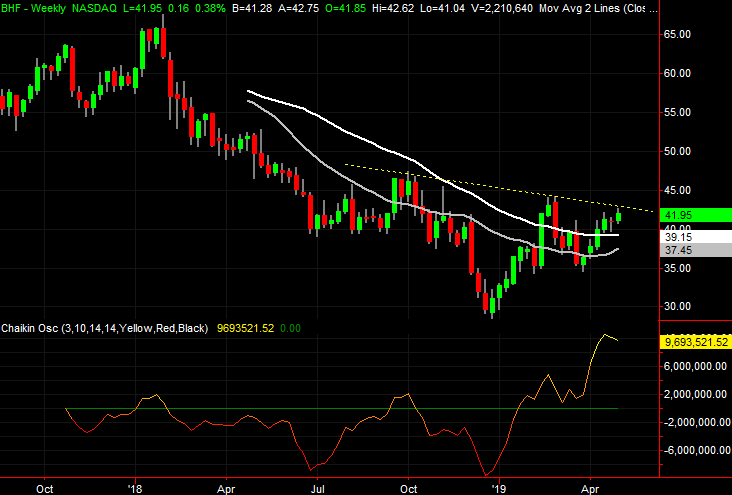
Task: Click the yellow 9693521.52 Chaikin reading
Action: tap(246, 328)
